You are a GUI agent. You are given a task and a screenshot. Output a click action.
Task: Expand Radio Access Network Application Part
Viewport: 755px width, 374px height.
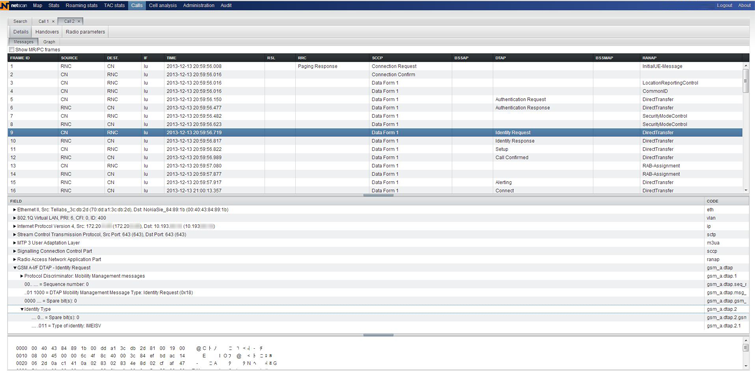pyautogui.click(x=14, y=259)
